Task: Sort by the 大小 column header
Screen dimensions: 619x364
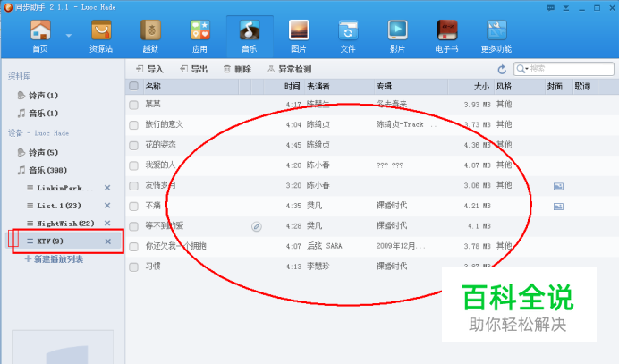Action: 471,86
